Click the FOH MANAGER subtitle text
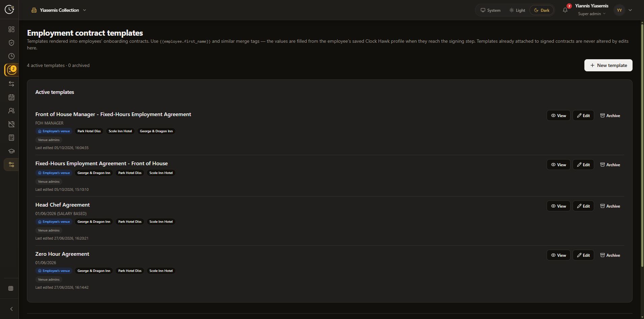 point(49,123)
